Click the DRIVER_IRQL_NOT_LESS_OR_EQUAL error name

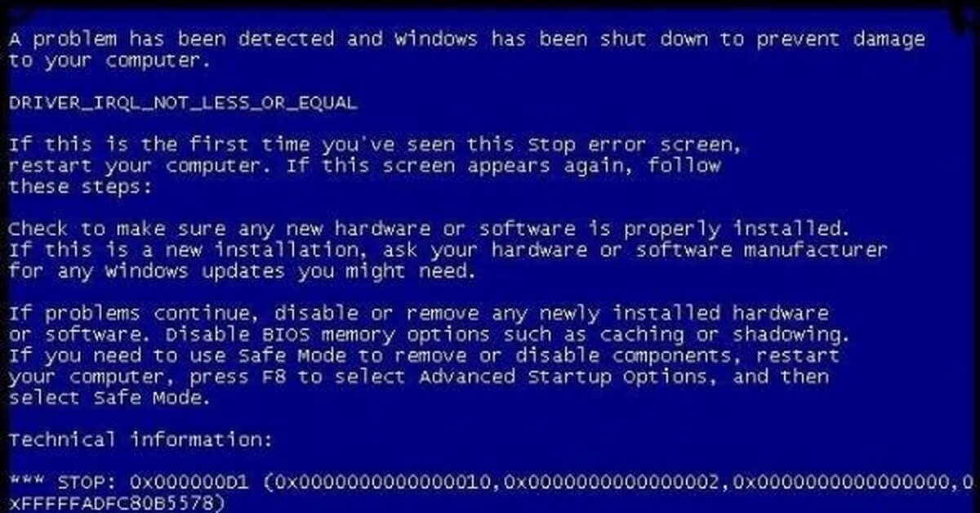pos(183,104)
